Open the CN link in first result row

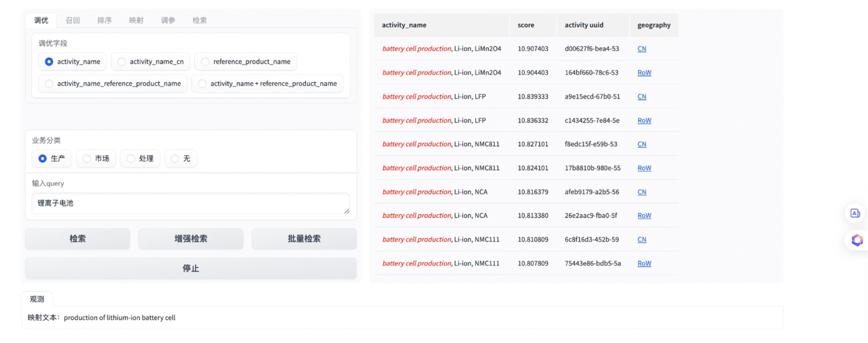click(642, 49)
